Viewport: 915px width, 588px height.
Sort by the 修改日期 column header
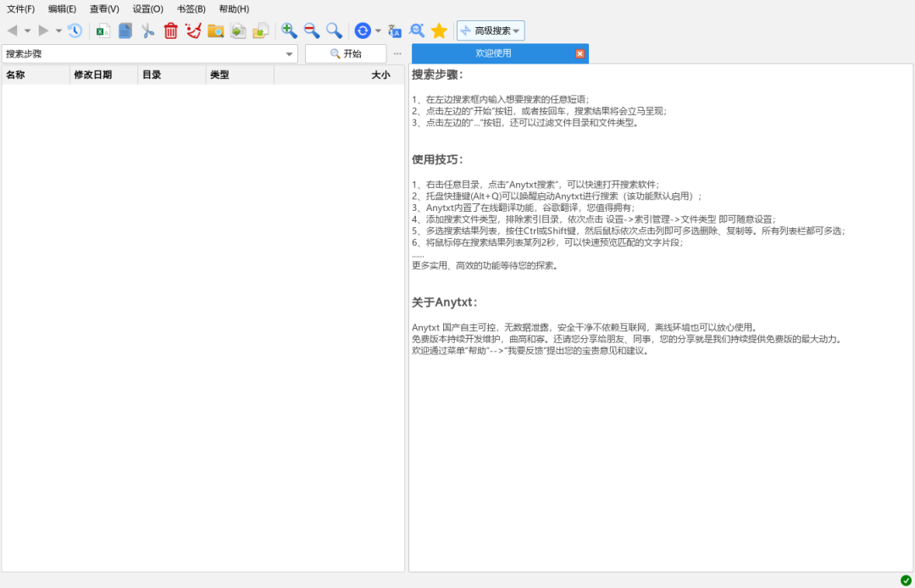tap(104, 75)
